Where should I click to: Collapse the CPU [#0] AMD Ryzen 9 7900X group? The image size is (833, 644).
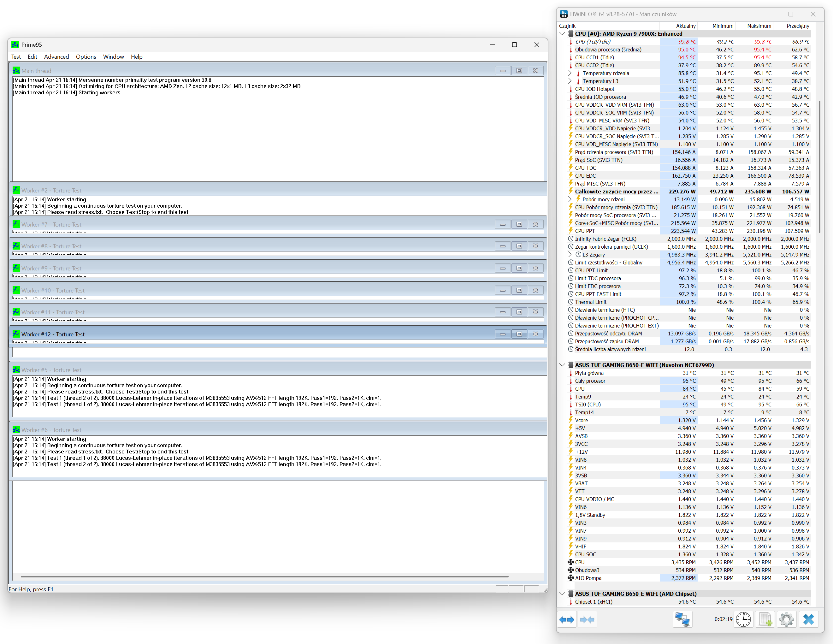point(562,33)
